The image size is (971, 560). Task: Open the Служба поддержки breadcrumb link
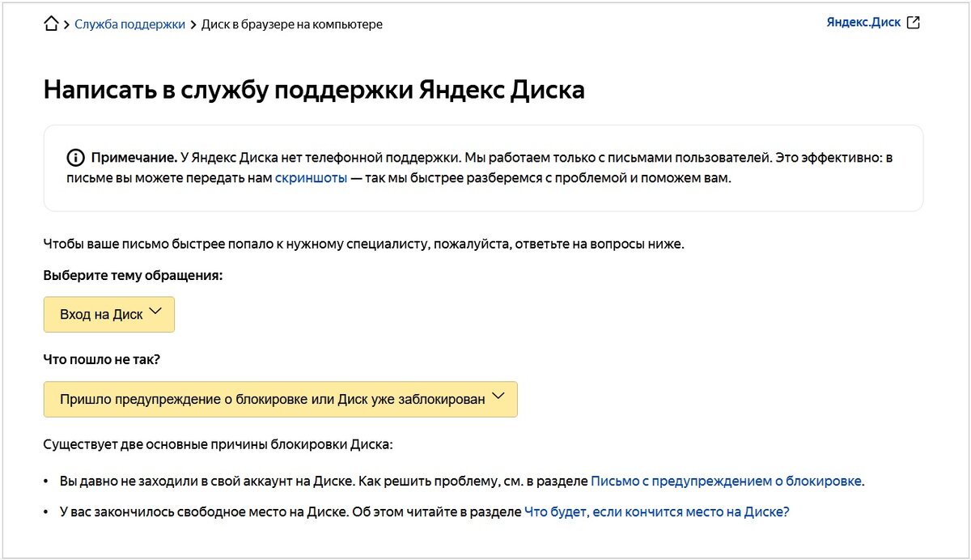[129, 24]
